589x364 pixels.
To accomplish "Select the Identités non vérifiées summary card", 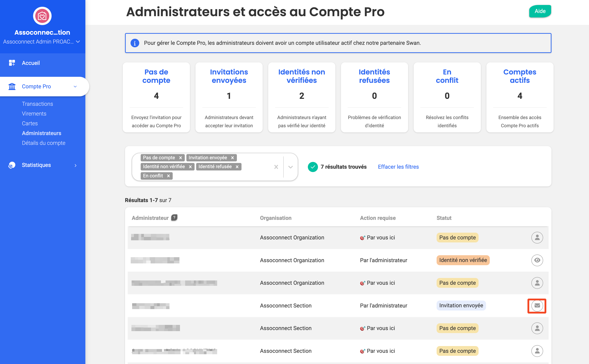I will [x=302, y=97].
